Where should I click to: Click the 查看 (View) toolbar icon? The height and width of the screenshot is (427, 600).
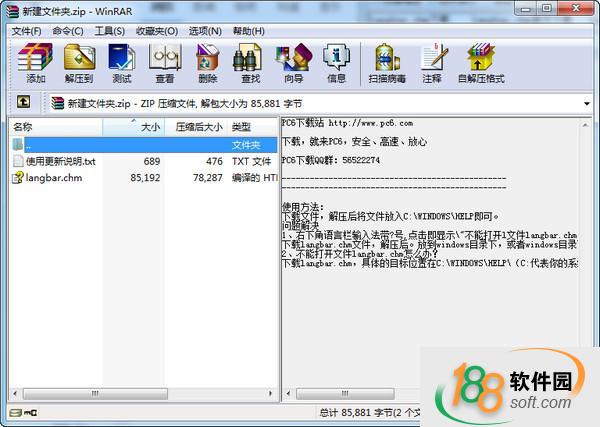164,63
